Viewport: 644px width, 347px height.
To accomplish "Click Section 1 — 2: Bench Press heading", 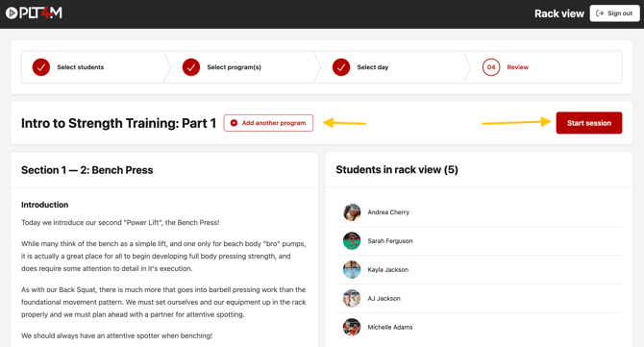I will point(87,170).
